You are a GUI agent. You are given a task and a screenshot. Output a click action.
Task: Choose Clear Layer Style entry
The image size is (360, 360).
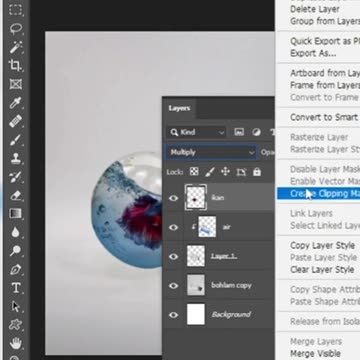coord(322,270)
